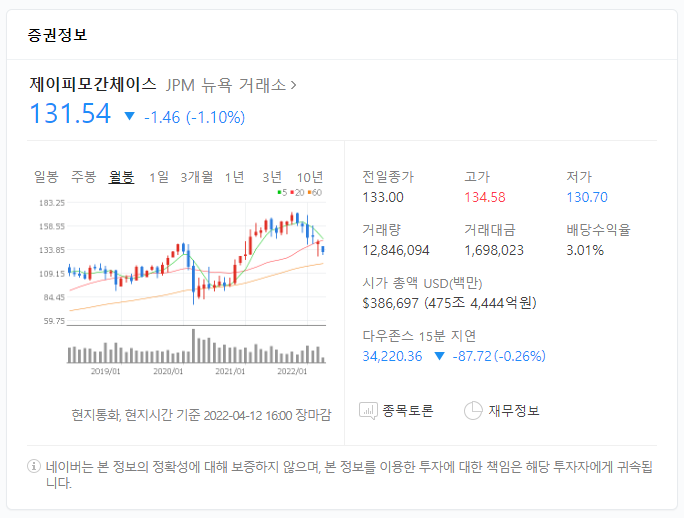The image size is (684, 518).
Task: Click the 거래량 label
Action: tap(382, 230)
